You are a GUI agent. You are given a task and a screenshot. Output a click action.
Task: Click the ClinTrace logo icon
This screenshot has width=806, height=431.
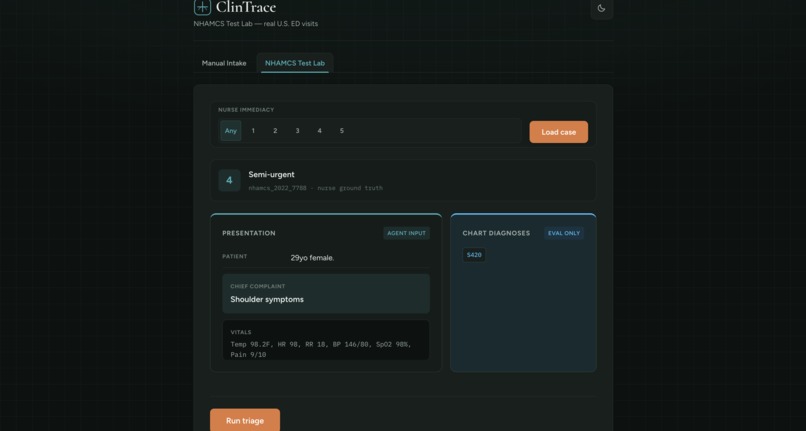[x=202, y=7]
